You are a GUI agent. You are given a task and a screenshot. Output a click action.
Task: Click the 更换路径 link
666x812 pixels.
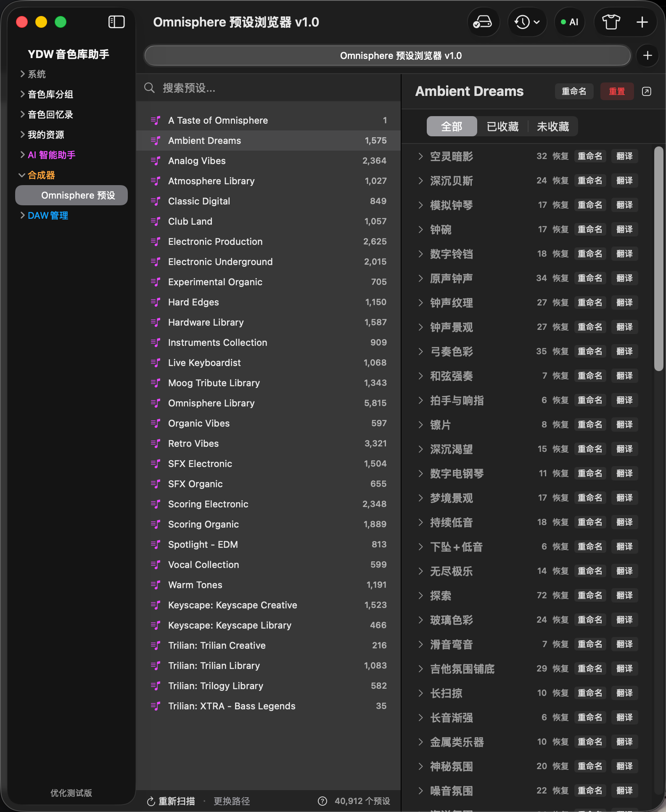232,801
